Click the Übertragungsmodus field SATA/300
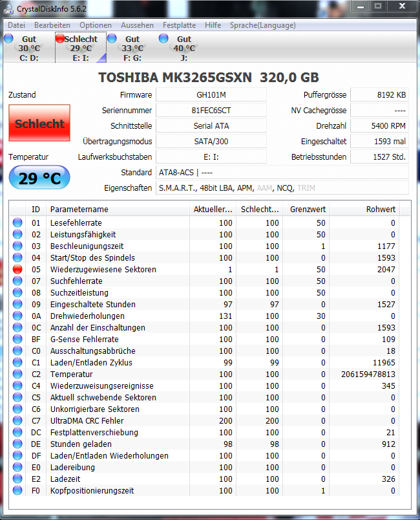 click(211, 141)
